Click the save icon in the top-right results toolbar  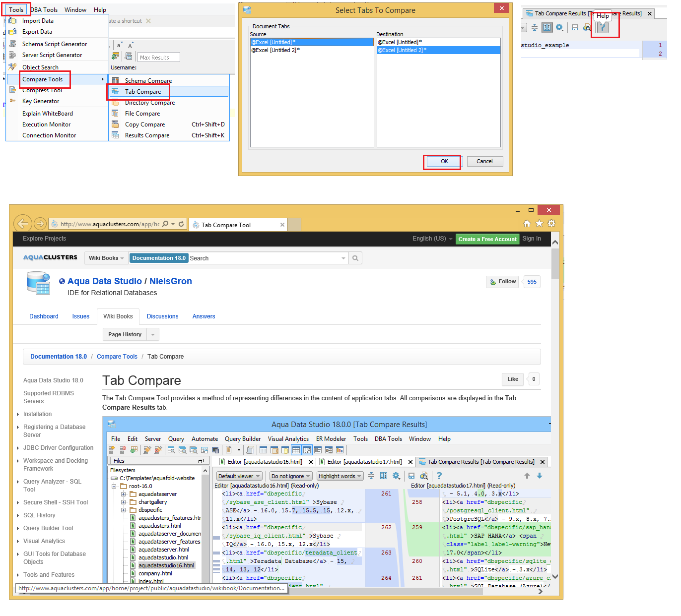pos(575,27)
